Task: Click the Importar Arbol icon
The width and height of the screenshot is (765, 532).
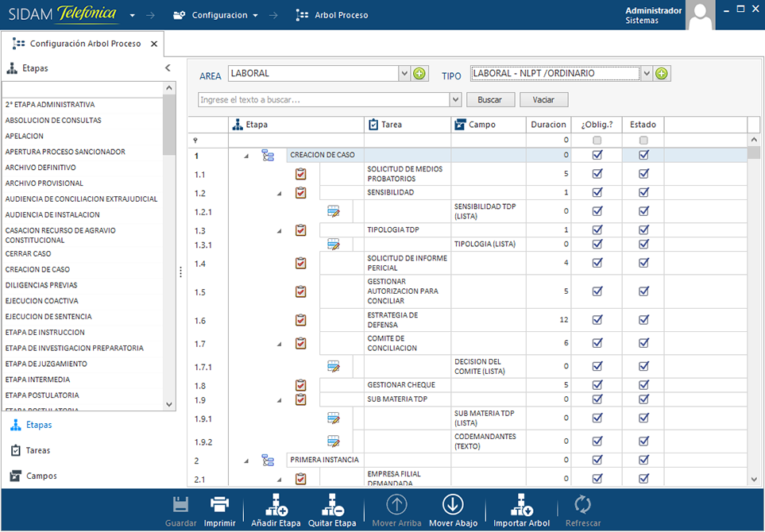Action: click(522, 505)
